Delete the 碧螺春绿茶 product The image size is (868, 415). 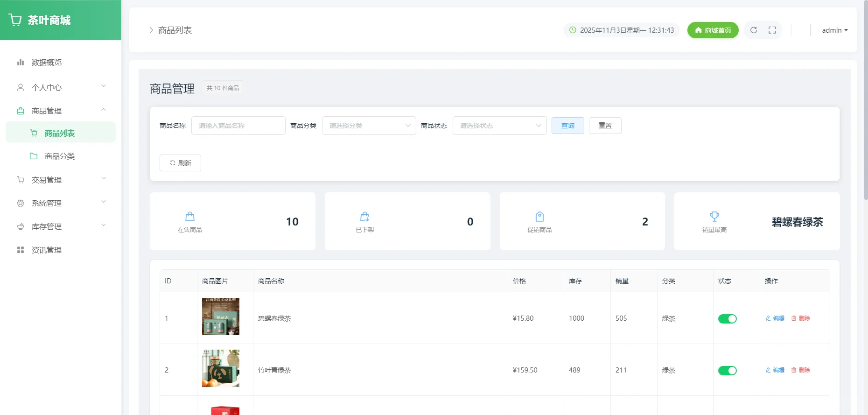(x=800, y=318)
